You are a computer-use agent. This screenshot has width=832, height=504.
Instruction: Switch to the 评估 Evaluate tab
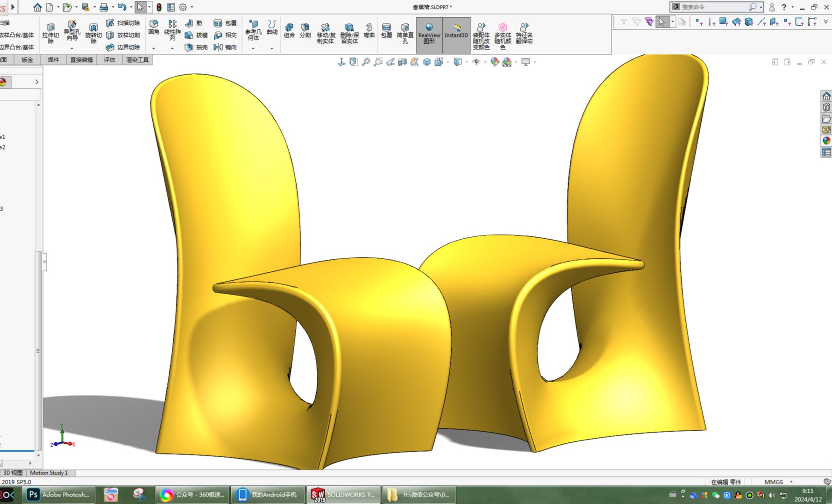coord(109,60)
